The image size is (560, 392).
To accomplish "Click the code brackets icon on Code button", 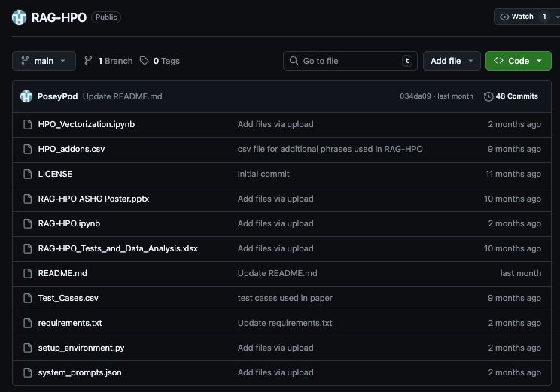I will 498,61.
